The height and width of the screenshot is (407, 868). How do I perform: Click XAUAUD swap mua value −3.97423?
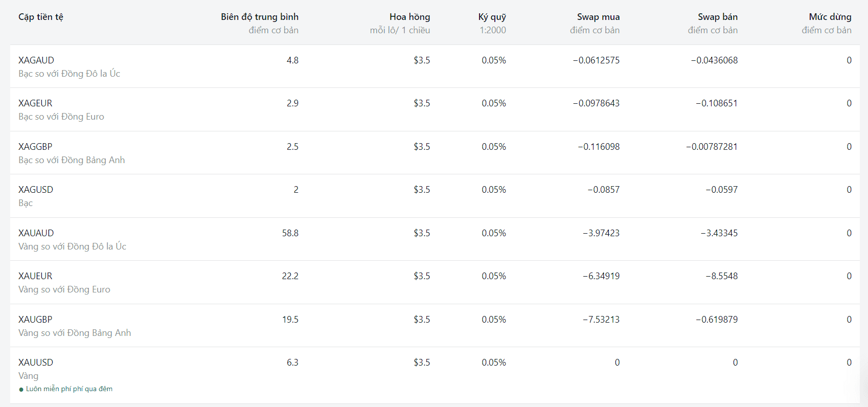point(601,233)
